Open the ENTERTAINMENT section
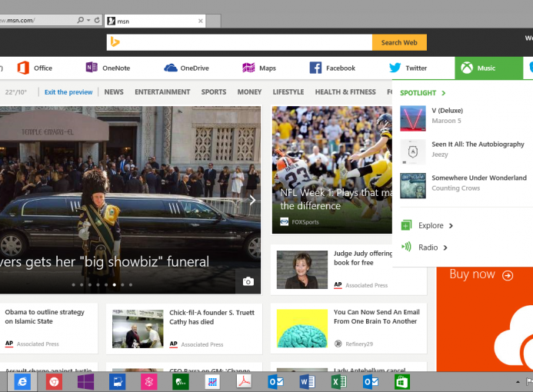The height and width of the screenshot is (392, 533). pyautogui.click(x=162, y=92)
